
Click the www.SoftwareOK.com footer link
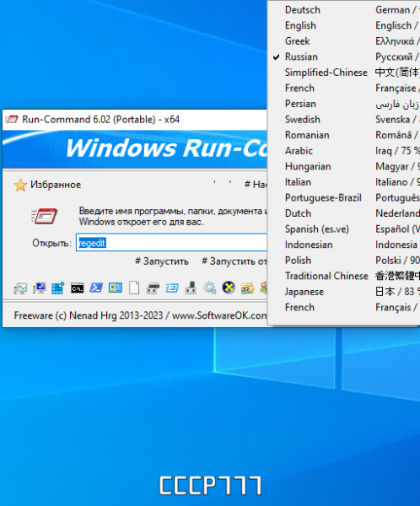coord(219,315)
